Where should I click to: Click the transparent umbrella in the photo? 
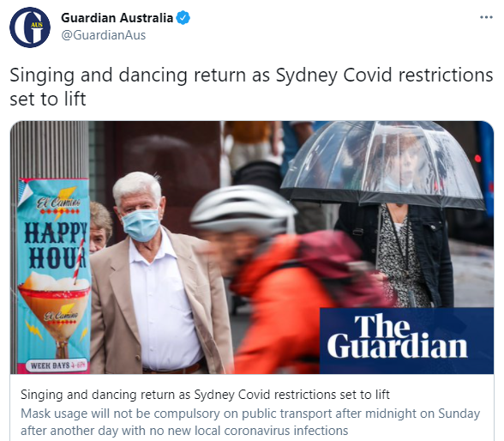pos(382,164)
